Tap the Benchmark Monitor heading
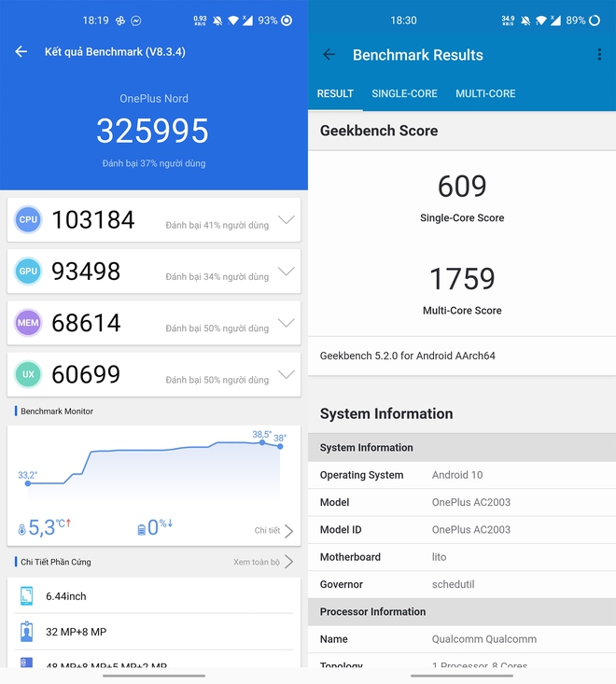The height and width of the screenshot is (684, 616). [57, 412]
